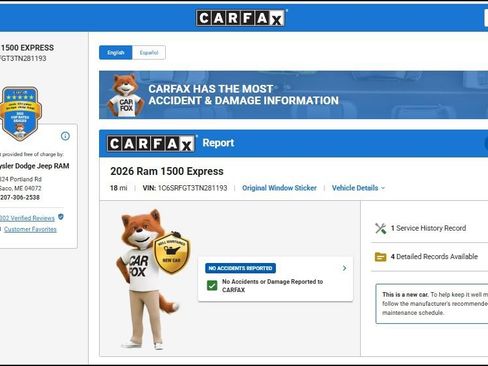Select the VIN number text 1C6SRFGT3TN281193
This screenshot has width=488, height=366.
[192, 188]
